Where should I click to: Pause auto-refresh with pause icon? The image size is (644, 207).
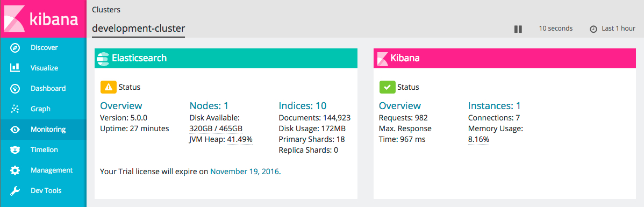[x=518, y=28]
